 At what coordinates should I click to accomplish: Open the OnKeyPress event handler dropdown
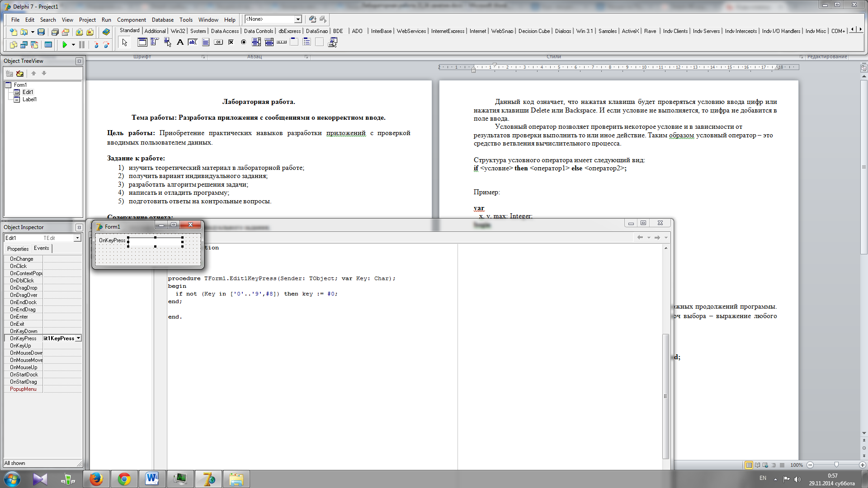click(x=78, y=338)
